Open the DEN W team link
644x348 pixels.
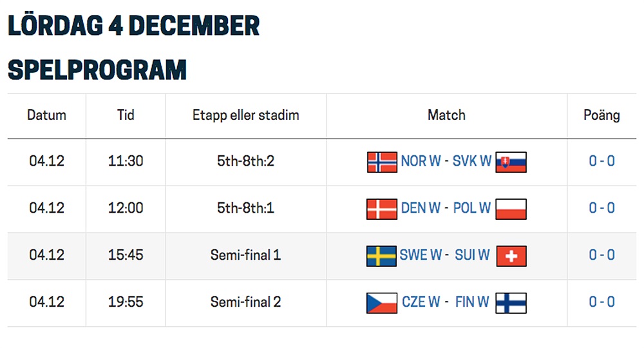pos(421,208)
